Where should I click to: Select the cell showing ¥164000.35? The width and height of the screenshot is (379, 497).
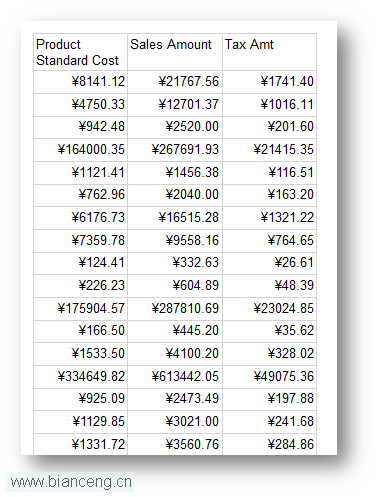(80, 150)
